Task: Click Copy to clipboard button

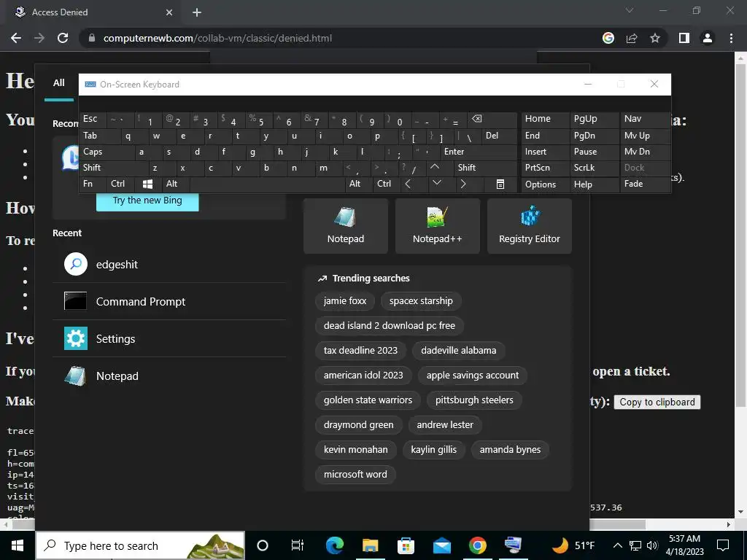Action: (x=657, y=402)
